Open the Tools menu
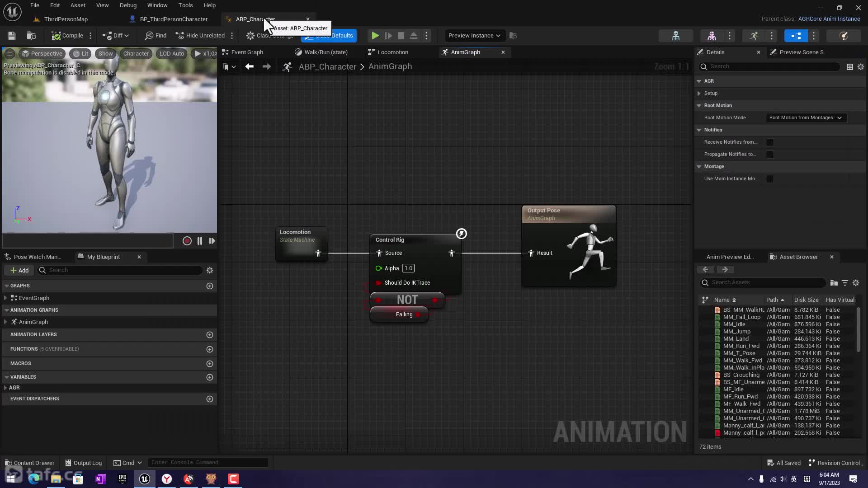 coord(185,5)
